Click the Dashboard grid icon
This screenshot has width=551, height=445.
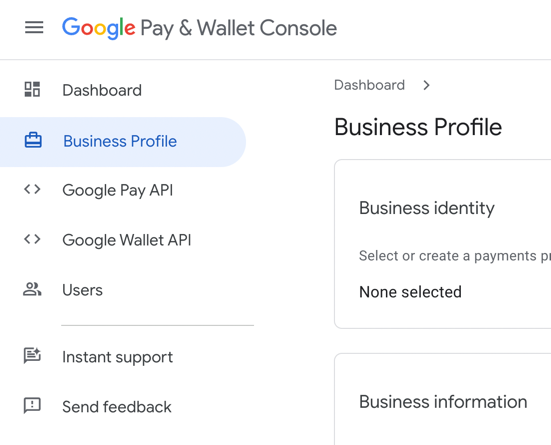(32, 89)
